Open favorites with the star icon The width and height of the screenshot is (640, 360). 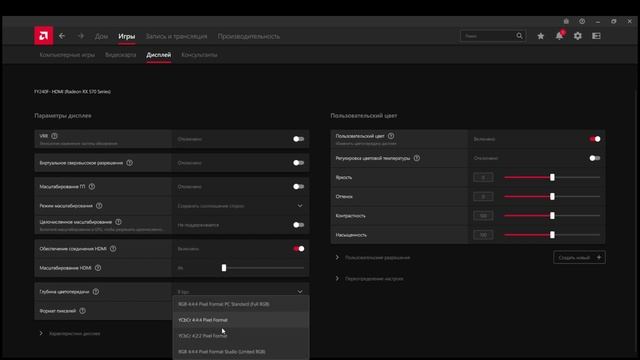click(540, 36)
